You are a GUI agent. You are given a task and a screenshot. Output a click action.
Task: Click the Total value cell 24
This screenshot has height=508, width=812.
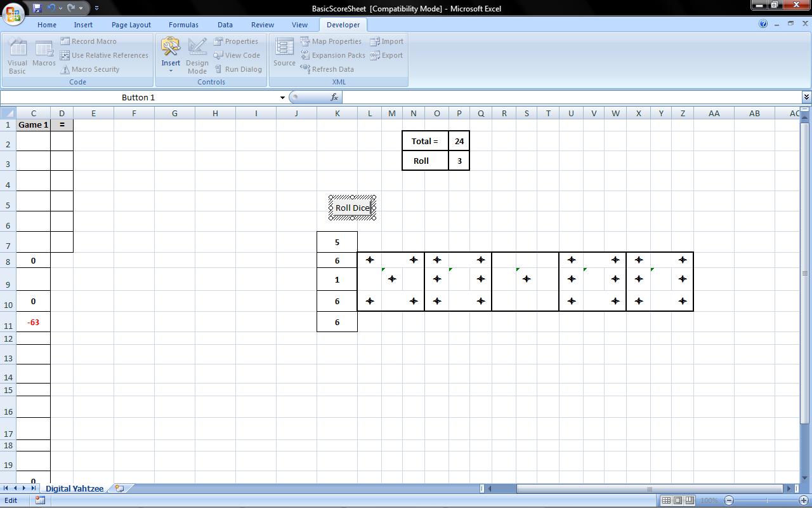(459, 141)
